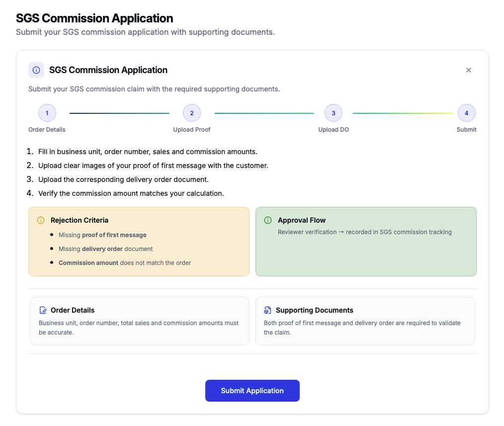Click instruction 'Fill in business unit, order number'
504x426 pixels.
click(x=148, y=152)
